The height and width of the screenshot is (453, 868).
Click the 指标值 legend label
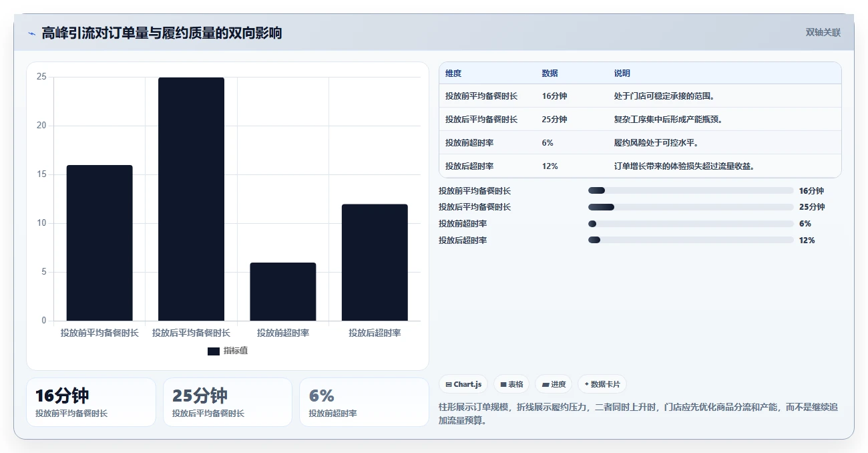point(235,351)
